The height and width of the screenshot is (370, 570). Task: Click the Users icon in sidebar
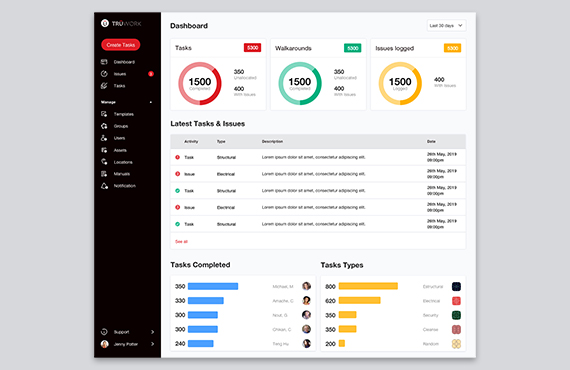pyautogui.click(x=104, y=138)
